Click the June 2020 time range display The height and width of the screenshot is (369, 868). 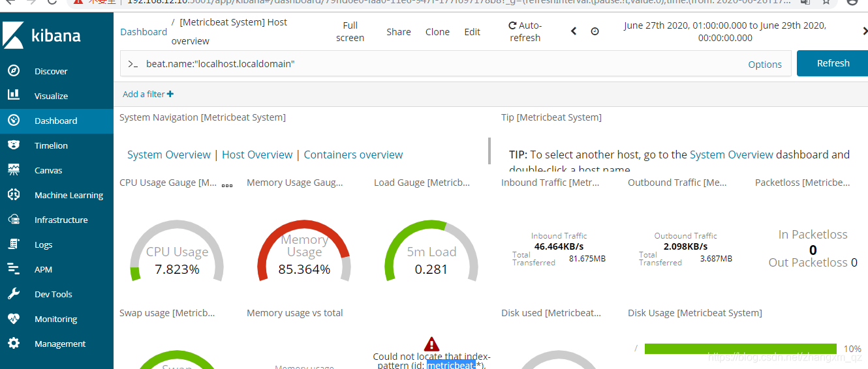(x=725, y=31)
